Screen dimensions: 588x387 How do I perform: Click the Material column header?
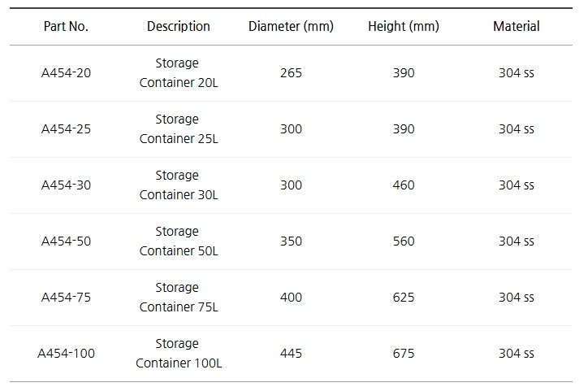coord(516,26)
